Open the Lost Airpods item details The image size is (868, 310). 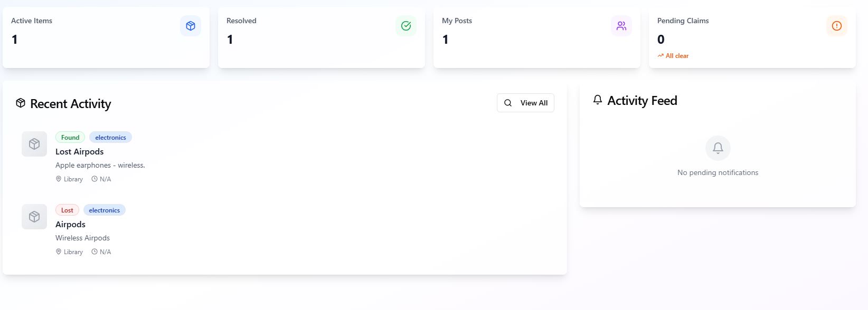(x=79, y=151)
